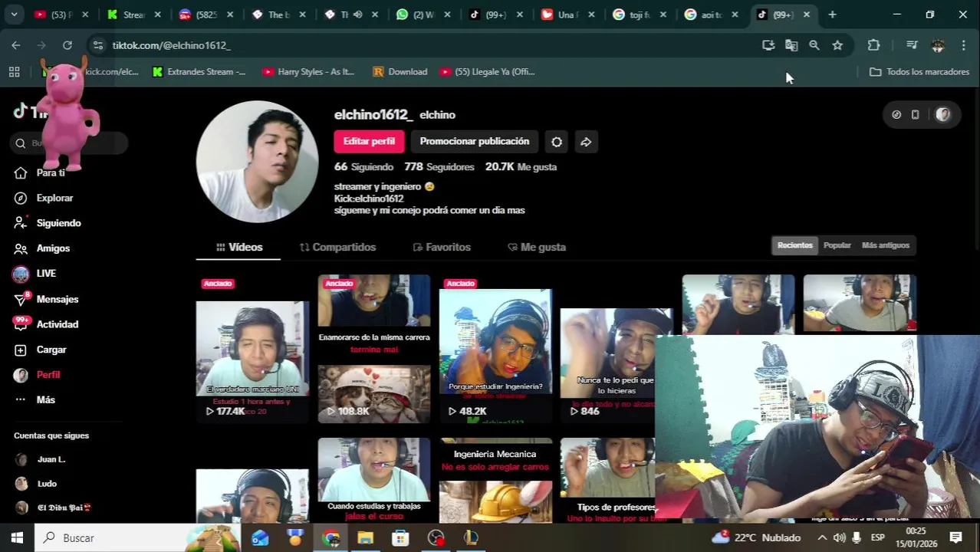Open the 66 Siguiendo list
The image size is (980, 552).
click(363, 166)
